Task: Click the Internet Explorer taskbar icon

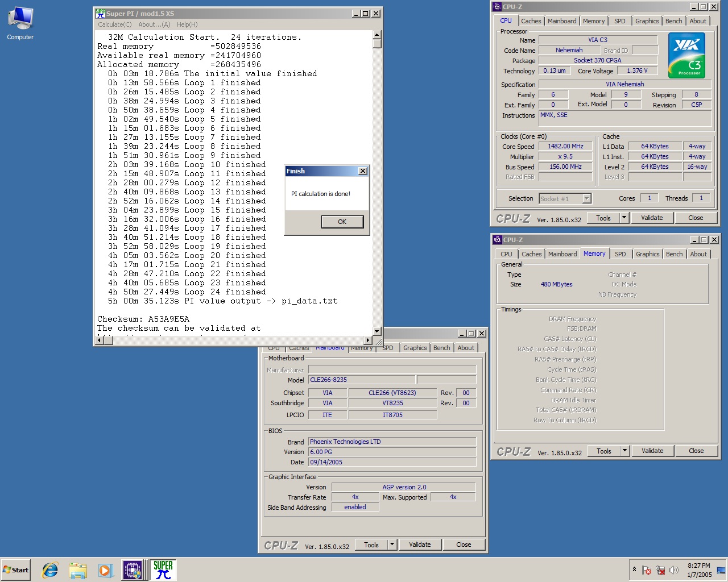Action: click(x=50, y=570)
